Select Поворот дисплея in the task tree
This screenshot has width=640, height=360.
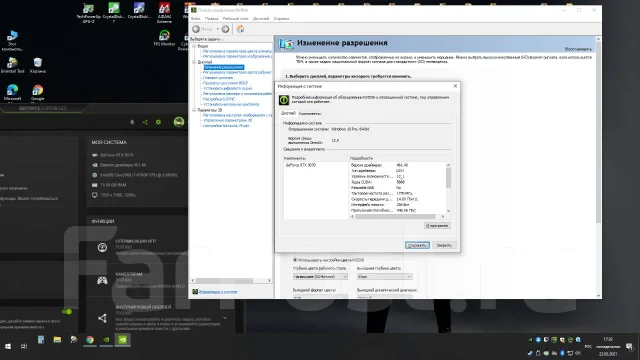[218, 78]
